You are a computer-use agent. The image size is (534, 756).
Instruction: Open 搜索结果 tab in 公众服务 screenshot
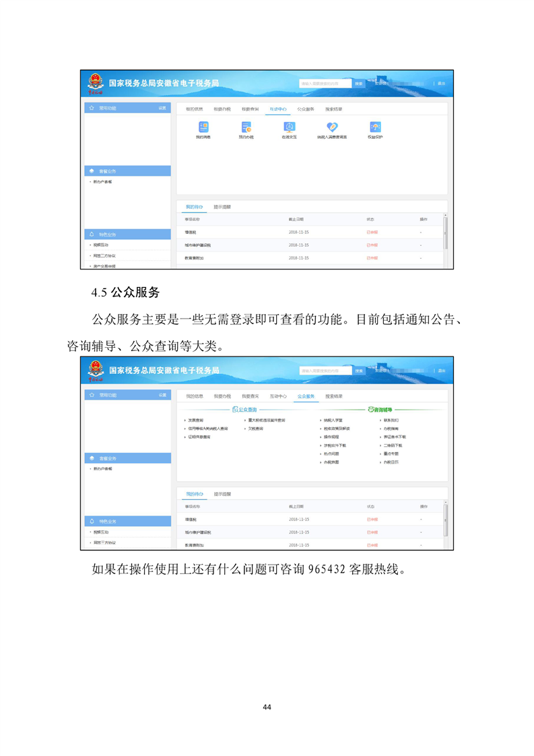[333, 396]
